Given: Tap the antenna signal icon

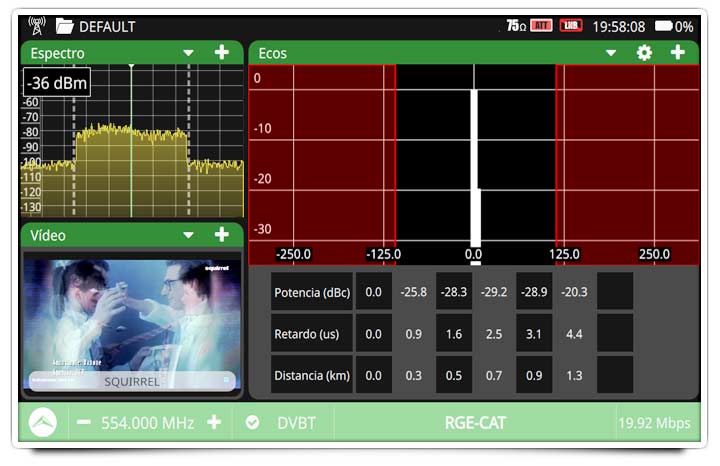Looking at the screenshot, I should pyautogui.click(x=37, y=26).
